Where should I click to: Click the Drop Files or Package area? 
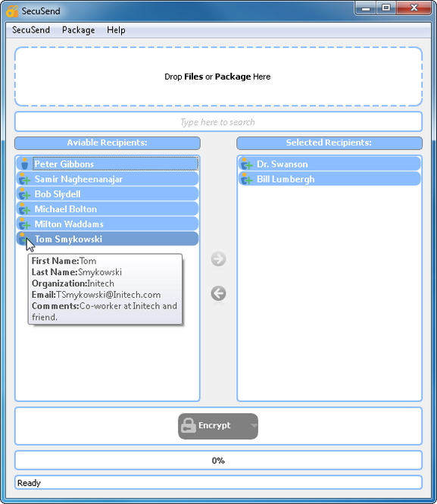coord(218,77)
